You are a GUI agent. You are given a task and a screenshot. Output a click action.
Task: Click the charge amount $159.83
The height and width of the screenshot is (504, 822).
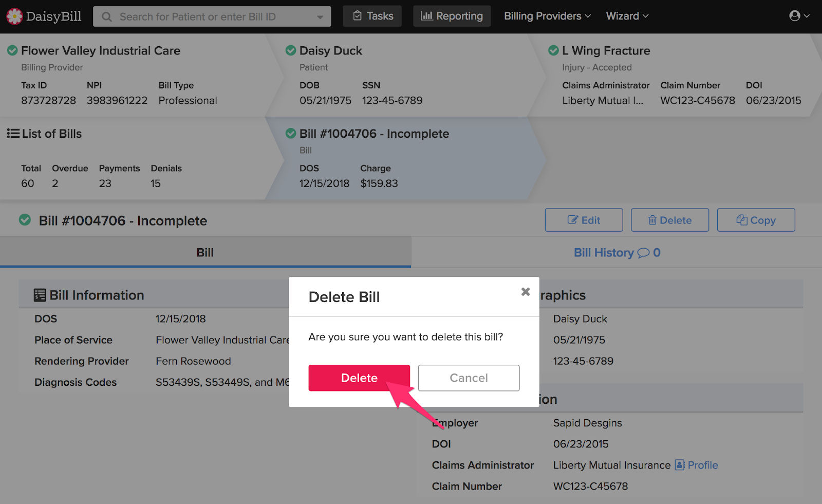(379, 183)
